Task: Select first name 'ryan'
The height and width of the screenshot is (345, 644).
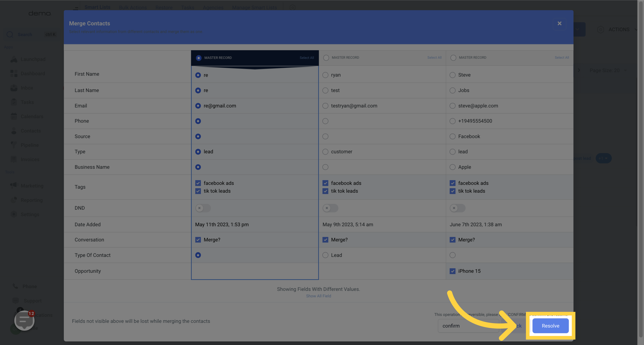Action: (325, 75)
